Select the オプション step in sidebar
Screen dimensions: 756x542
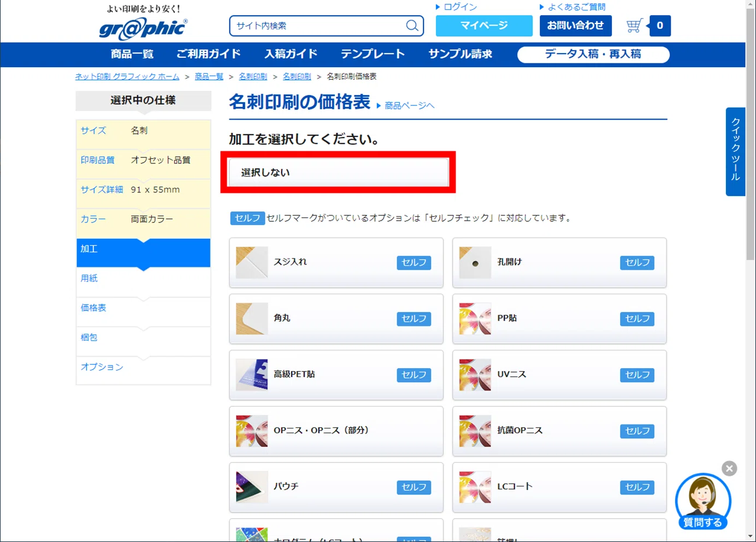click(143, 370)
